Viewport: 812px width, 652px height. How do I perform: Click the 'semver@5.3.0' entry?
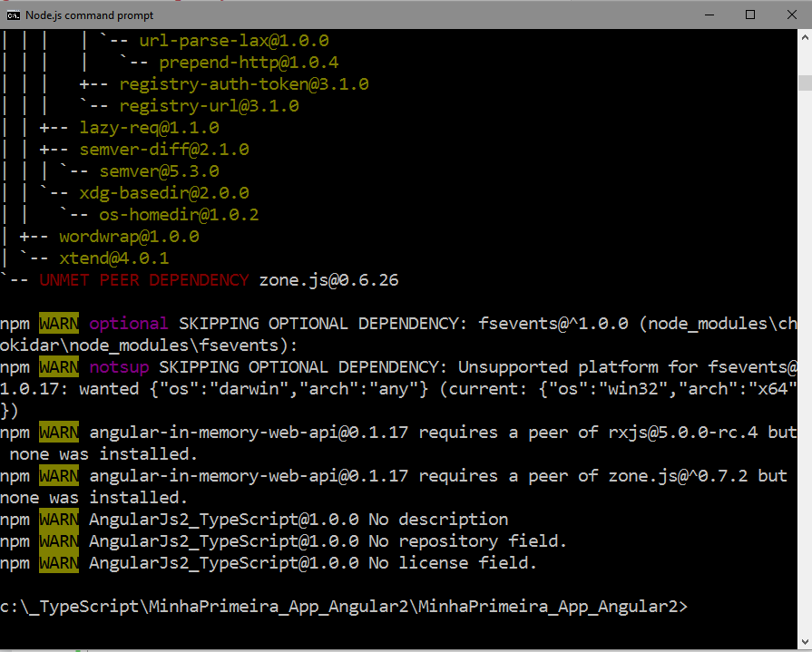point(159,170)
